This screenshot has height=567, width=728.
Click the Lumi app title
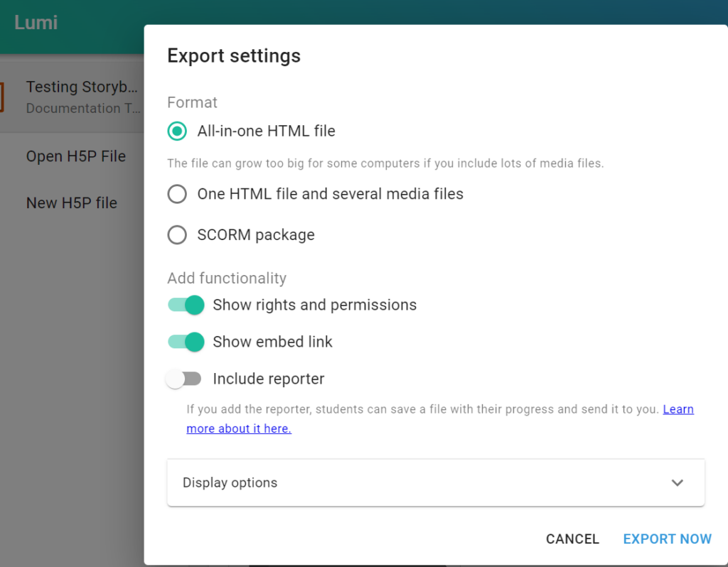click(x=36, y=23)
